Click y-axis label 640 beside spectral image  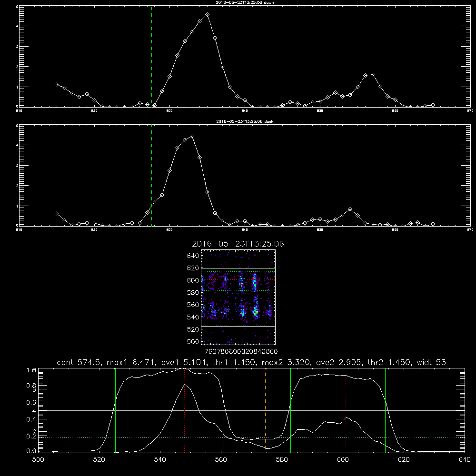193,256
